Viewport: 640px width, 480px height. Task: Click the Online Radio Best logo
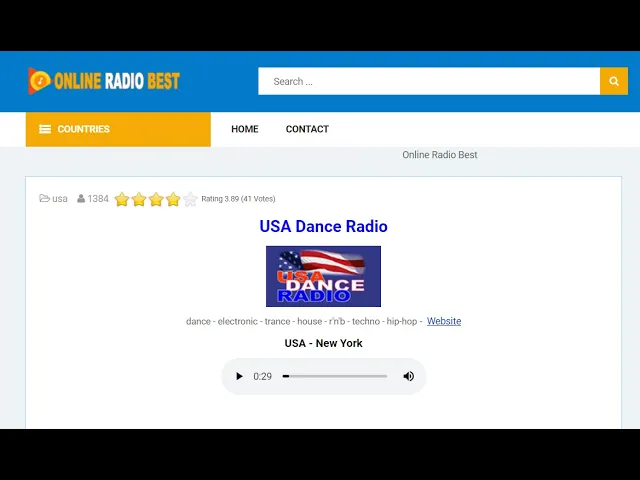point(104,81)
